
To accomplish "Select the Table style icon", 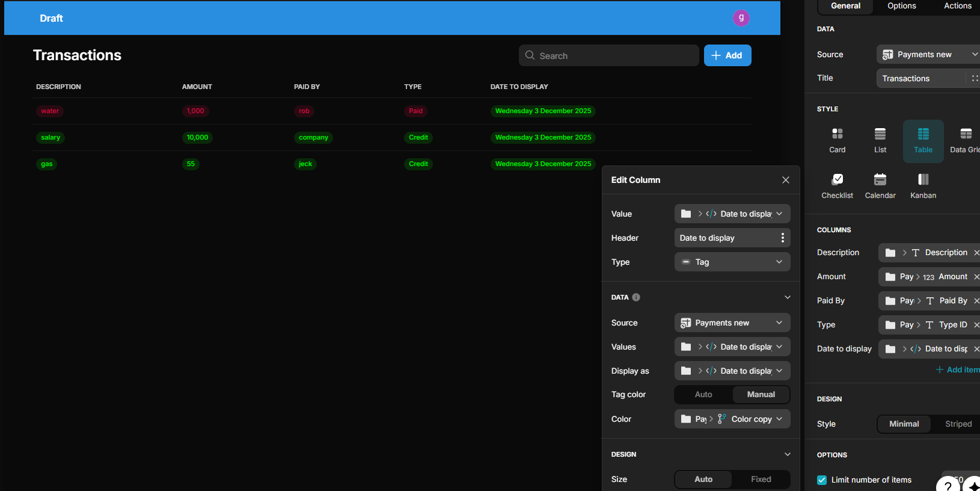I will 923,141.
